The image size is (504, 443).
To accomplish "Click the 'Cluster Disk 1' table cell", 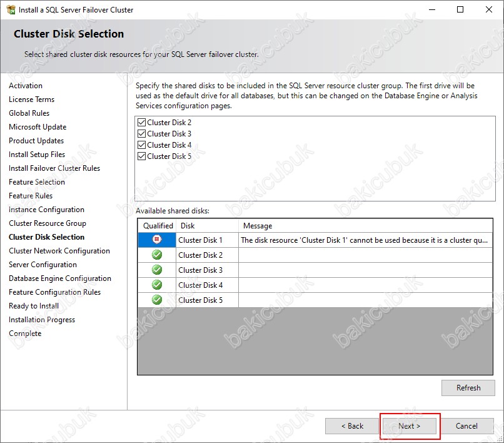I will click(x=208, y=240).
